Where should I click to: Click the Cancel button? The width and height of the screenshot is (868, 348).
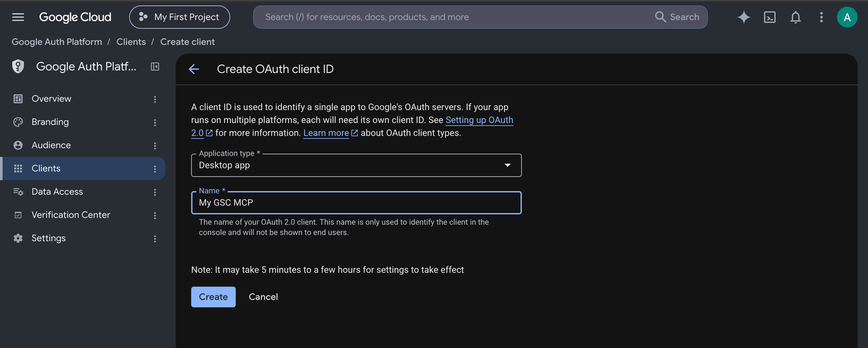point(263,297)
